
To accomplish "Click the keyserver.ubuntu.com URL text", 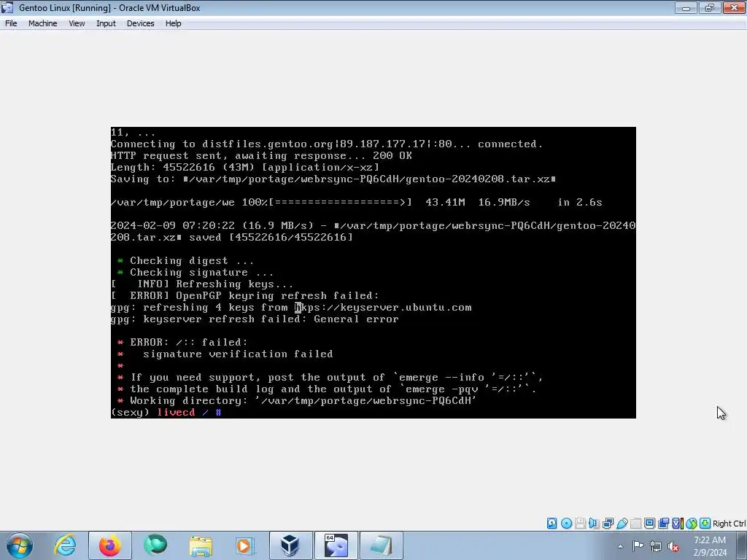I will (383, 308).
